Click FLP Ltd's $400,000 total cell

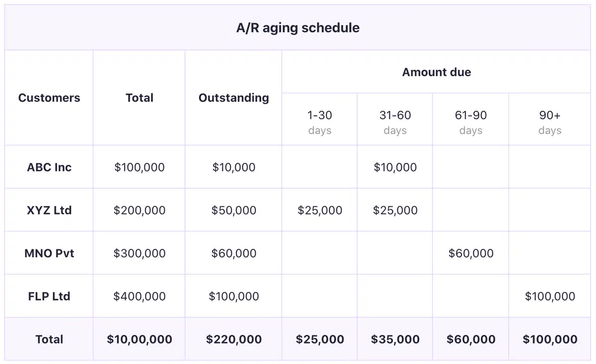coord(139,296)
